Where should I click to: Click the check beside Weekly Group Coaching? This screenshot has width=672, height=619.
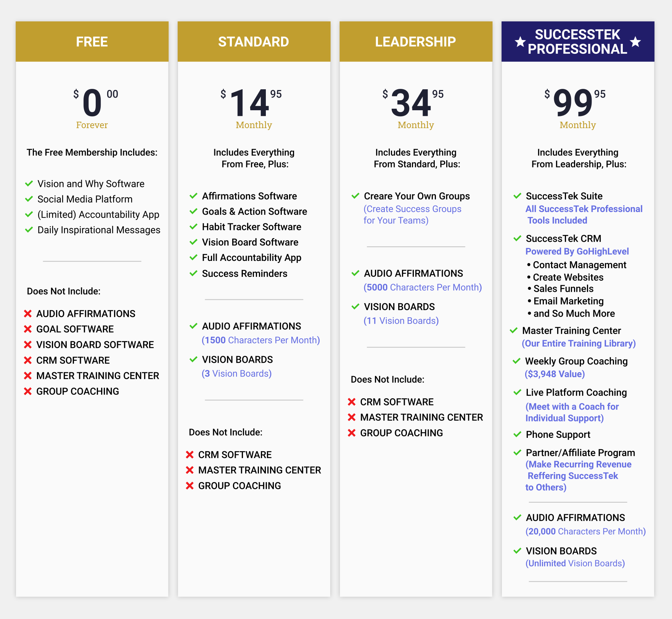pos(517,361)
